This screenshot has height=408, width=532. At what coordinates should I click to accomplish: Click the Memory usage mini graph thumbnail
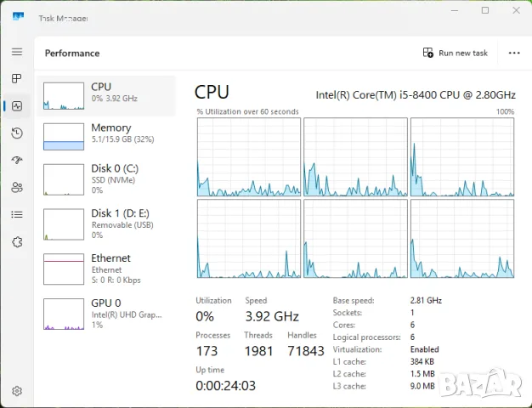click(x=64, y=137)
